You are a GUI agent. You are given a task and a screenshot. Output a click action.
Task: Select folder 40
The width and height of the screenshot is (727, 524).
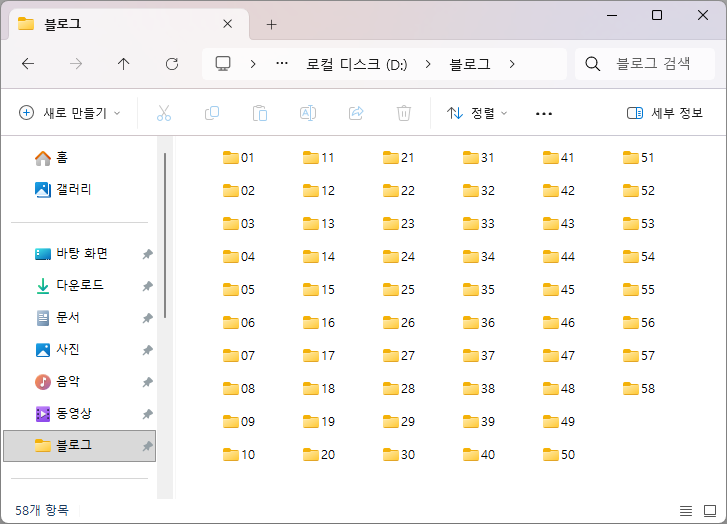pyautogui.click(x=478, y=454)
